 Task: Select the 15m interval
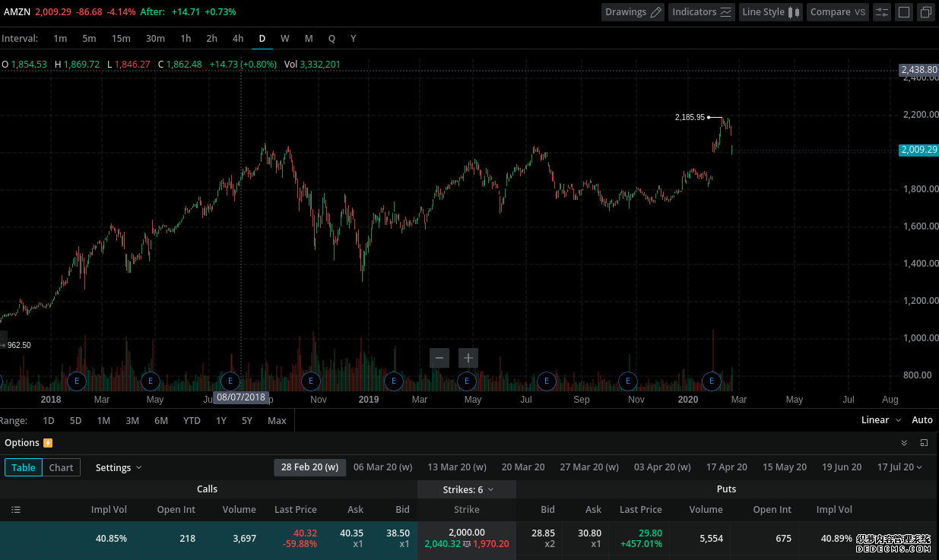[121, 38]
